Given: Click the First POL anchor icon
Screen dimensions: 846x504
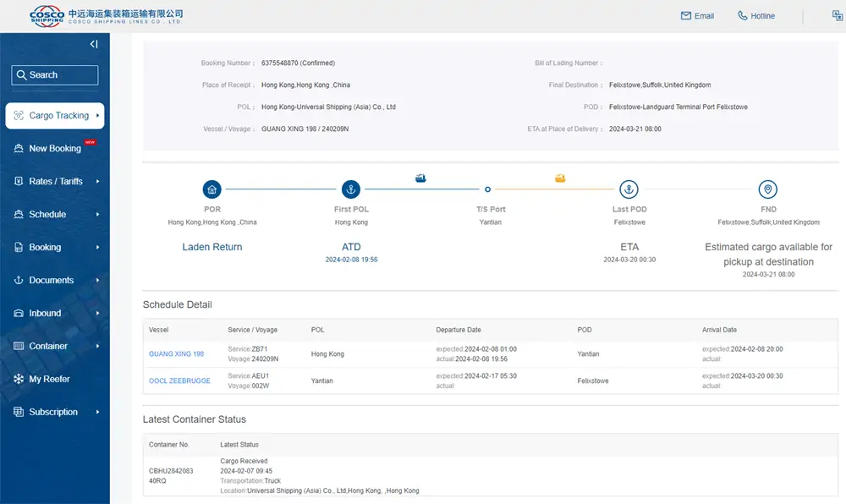Looking at the screenshot, I should tap(351, 189).
